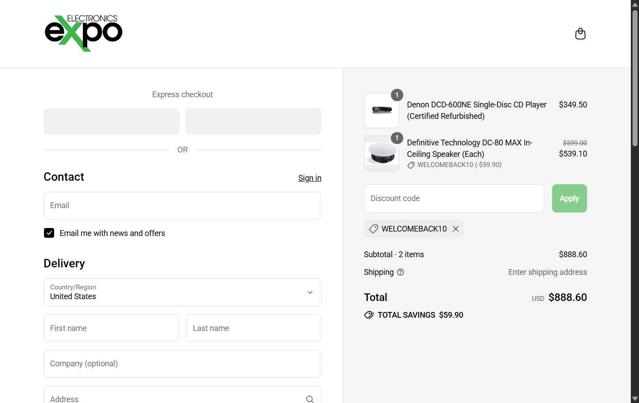The image size is (639, 403).
Task: Click the Last name field
Action: [x=253, y=328]
